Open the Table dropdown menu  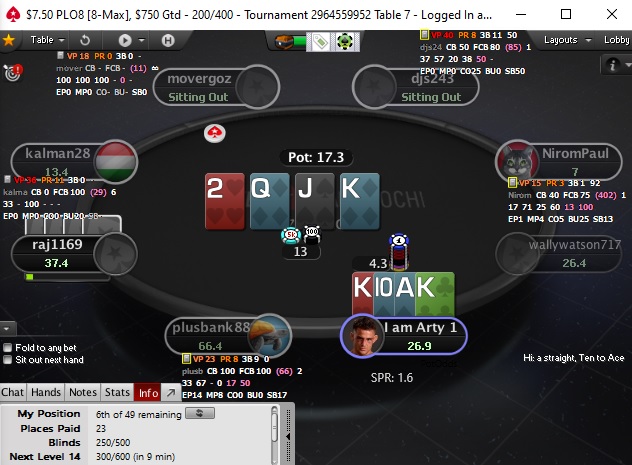tap(47, 40)
